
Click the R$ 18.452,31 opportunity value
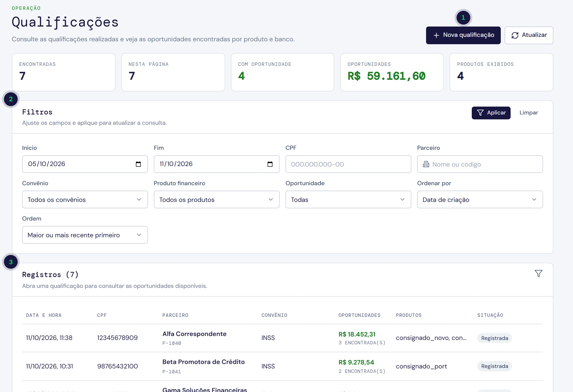tap(357, 334)
